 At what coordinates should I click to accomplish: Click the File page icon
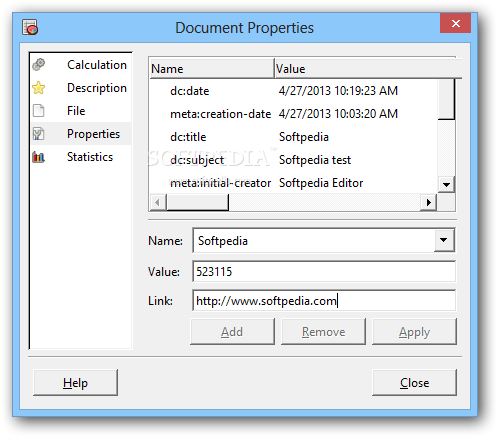tap(39, 111)
